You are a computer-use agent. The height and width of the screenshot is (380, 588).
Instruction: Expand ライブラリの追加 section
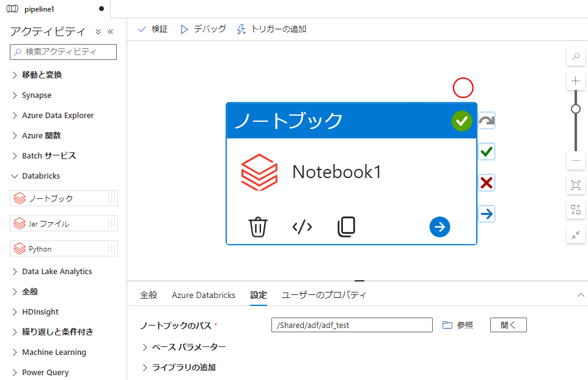pyautogui.click(x=179, y=367)
